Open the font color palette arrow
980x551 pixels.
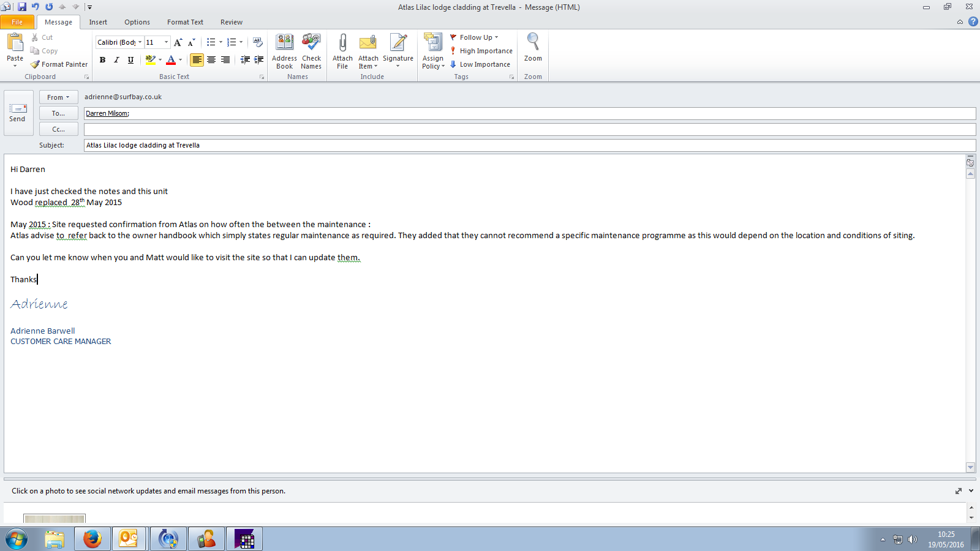(x=180, y=59)
